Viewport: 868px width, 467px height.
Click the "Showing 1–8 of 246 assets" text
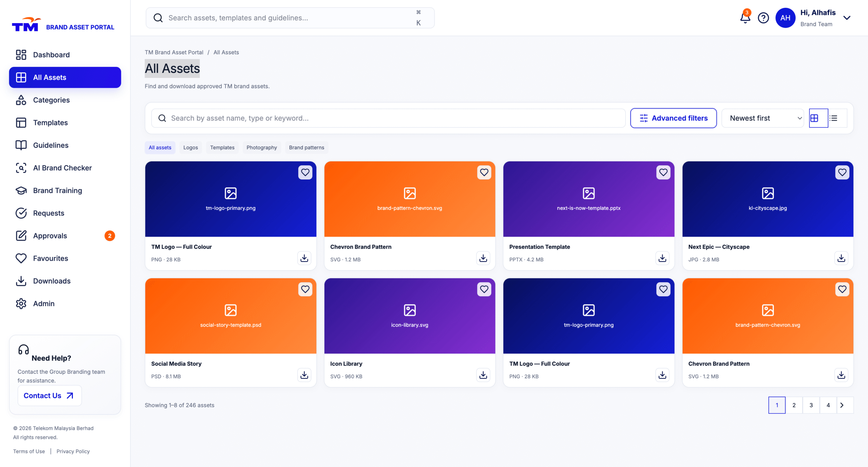[x=179, y=405]
